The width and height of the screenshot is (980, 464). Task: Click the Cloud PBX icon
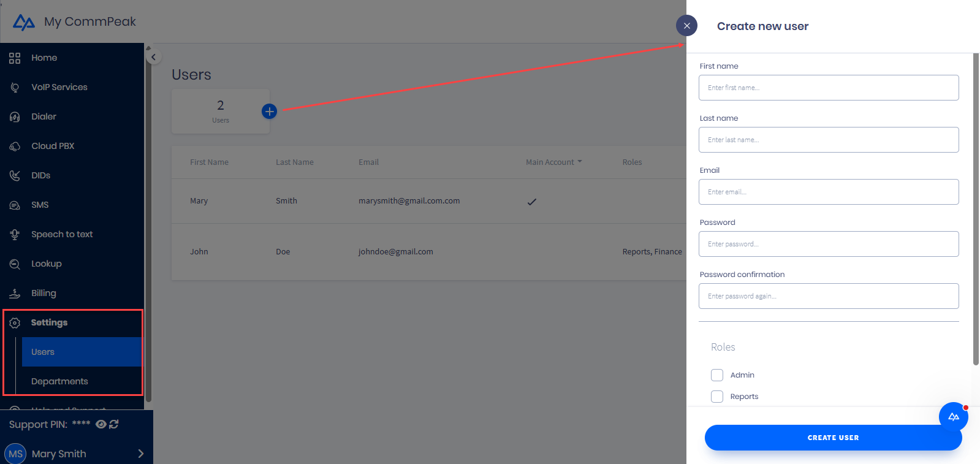15,146
